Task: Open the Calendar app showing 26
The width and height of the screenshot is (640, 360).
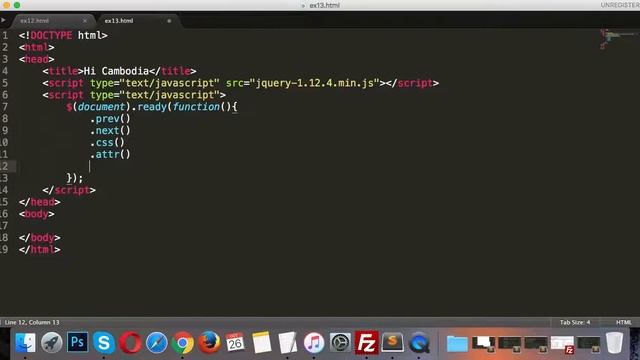Action: click(235, 342)
